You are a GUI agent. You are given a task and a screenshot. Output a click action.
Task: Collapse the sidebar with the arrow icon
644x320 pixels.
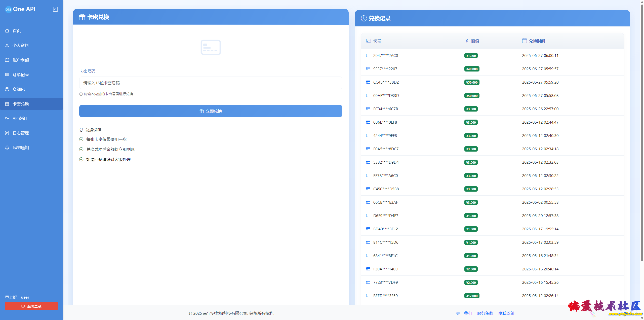(x=55, y=9)
